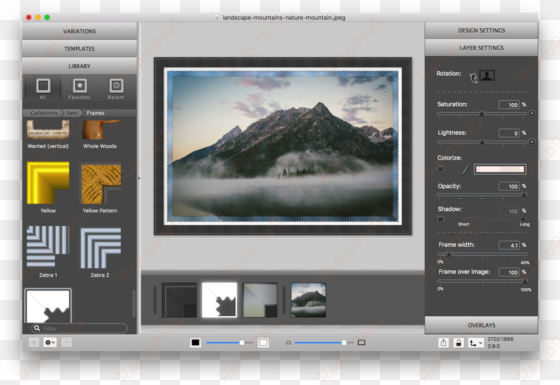Click the library vertical scrollbar

(134, 304)
